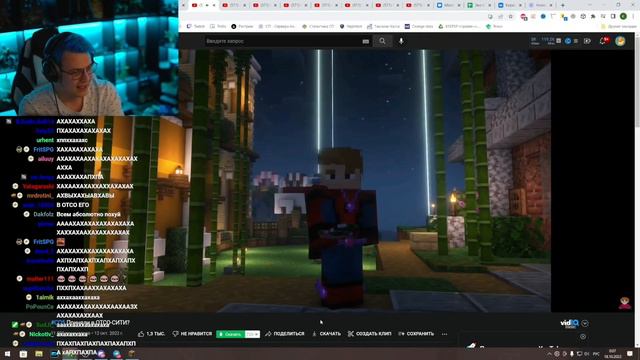Image resolution: width=640 pixels, height=360 pixels.
Task: Click the green Скачать download button
Action: pyautogui.click(x=231, y=334)
